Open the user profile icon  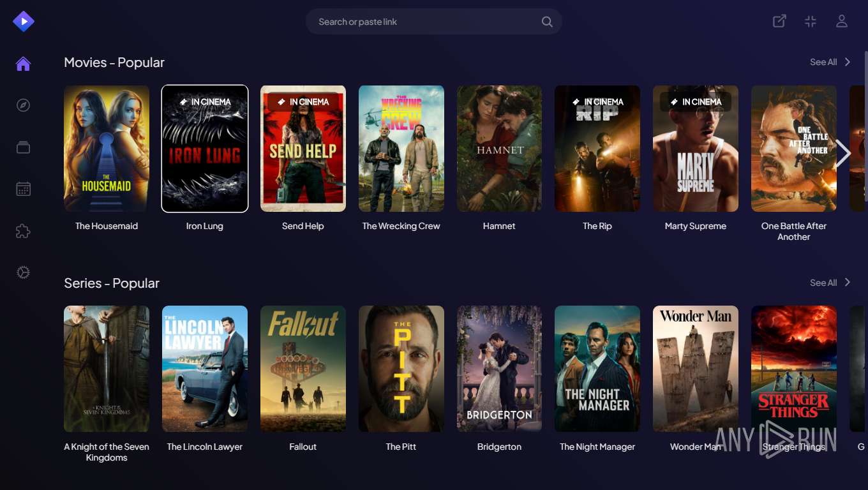pos(842,22)
